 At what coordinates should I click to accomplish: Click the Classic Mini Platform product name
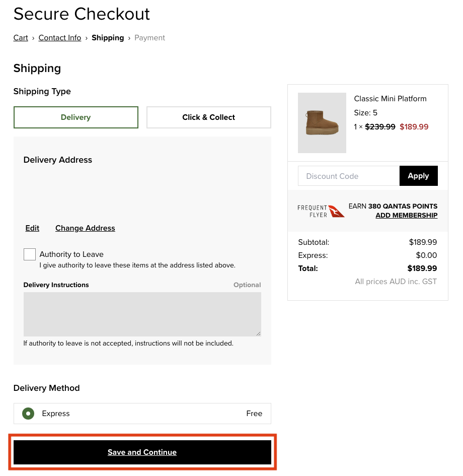tap(390, 99)
